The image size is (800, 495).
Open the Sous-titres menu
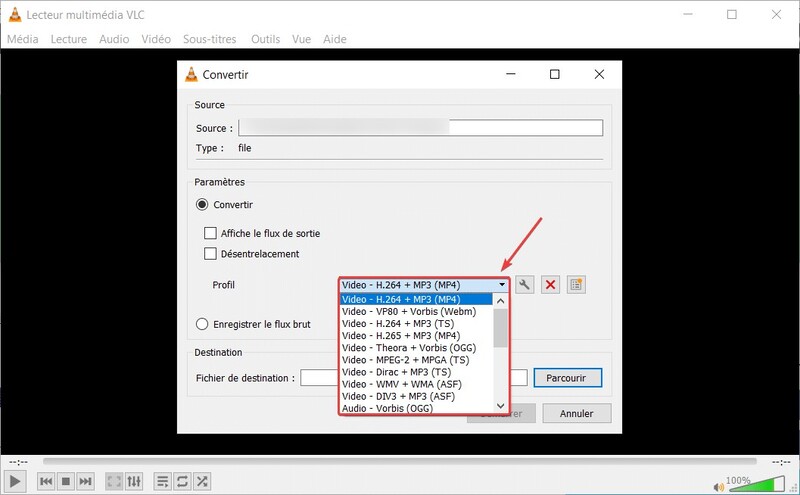(x=210, y=39)
